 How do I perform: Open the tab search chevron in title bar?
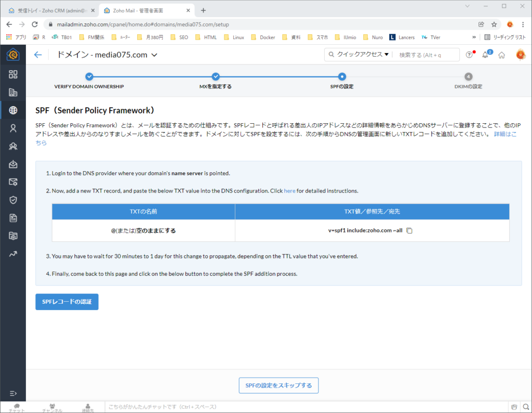[467, 6]
